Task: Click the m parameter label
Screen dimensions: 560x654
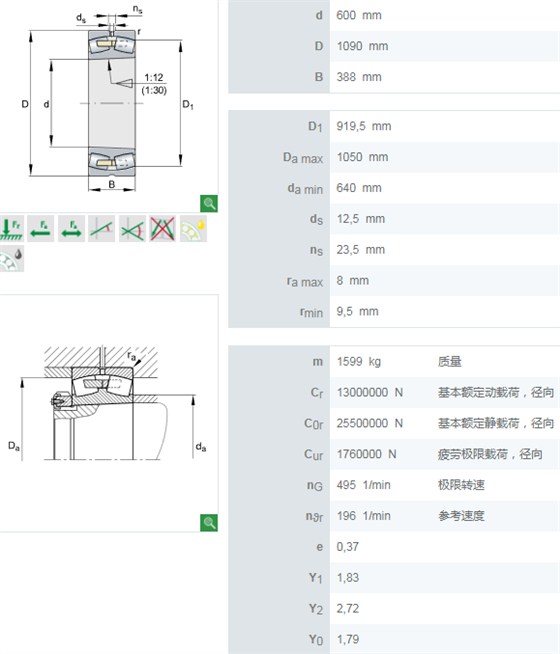Action: point(318,362)
